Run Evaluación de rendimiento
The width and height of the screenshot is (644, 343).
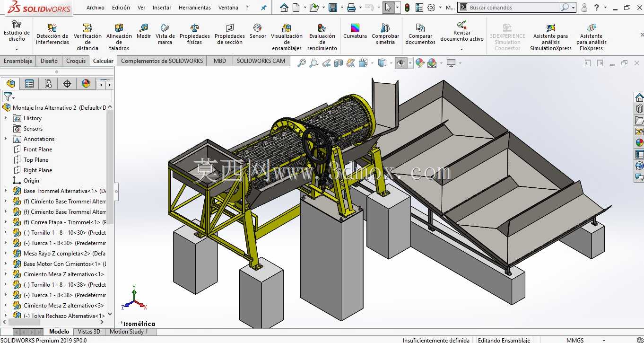pyautogui.click(x=322, y=37)
